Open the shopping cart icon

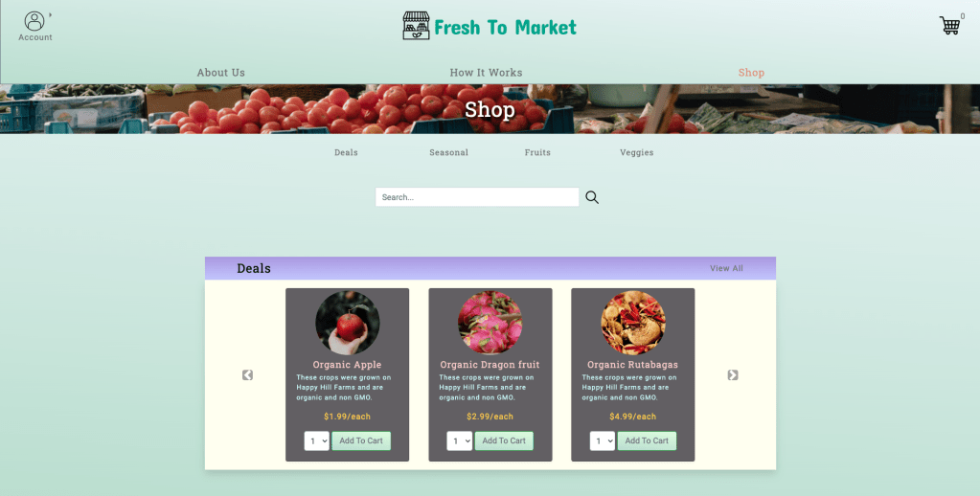pyautogui.click(x=949, y=25)
